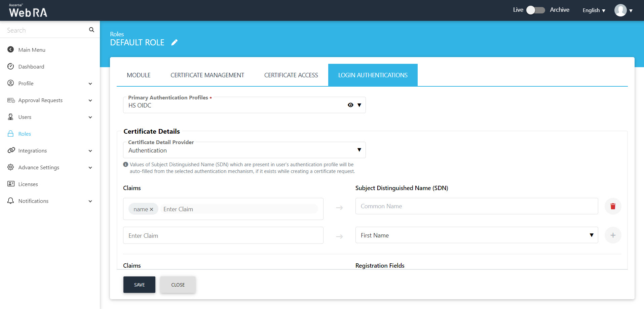Click the empty Enter Claim field in second row
Viewport: 644px width, 309px height.
tap(223, 235)
